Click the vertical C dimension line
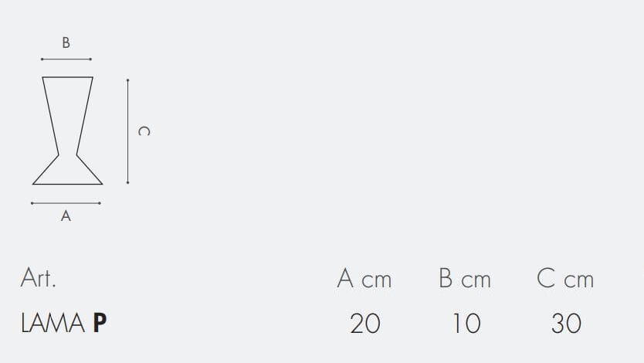644x363 pixels. point(127,131)
